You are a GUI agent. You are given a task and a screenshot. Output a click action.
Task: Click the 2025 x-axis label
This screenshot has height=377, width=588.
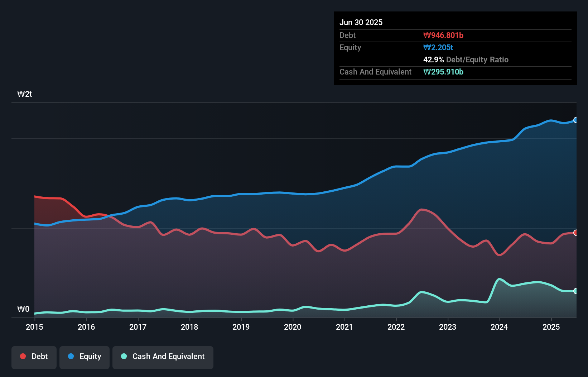pos(551,327)
